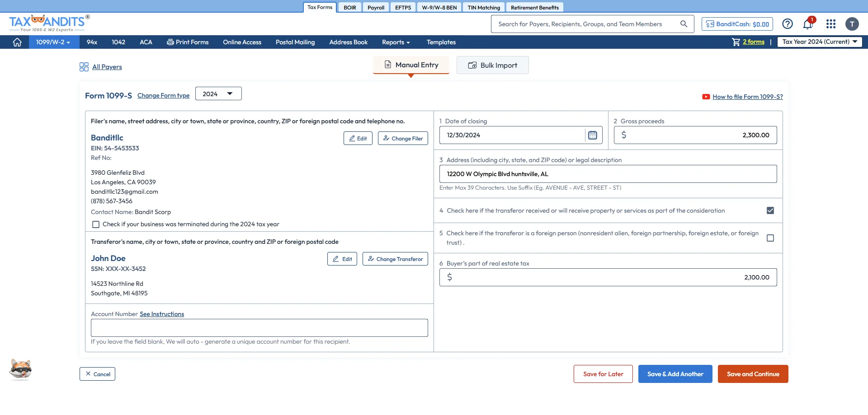This screenshot has height=415, width=868.
Task: Select the Bulk Import tab
Action: pyautogui.click(x=492, y=65)
